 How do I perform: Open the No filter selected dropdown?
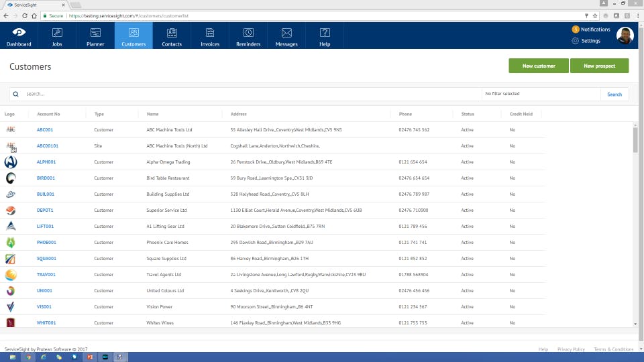click(x=541, y=94)
